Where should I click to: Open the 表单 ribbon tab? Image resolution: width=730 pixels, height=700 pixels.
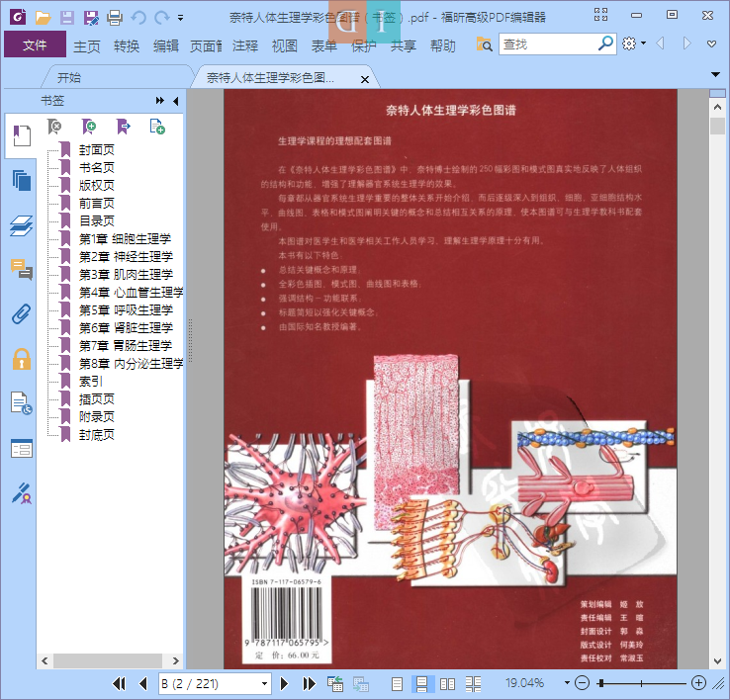coord(324,46)
